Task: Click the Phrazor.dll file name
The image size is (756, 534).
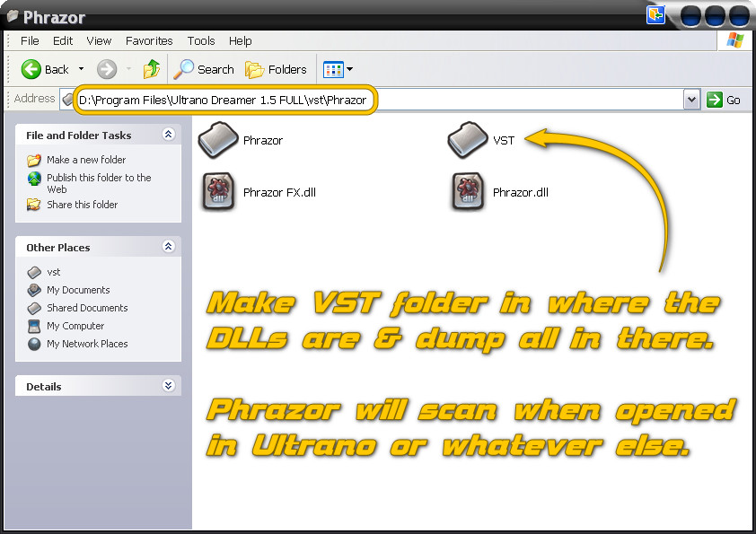Action: point(520,192)
